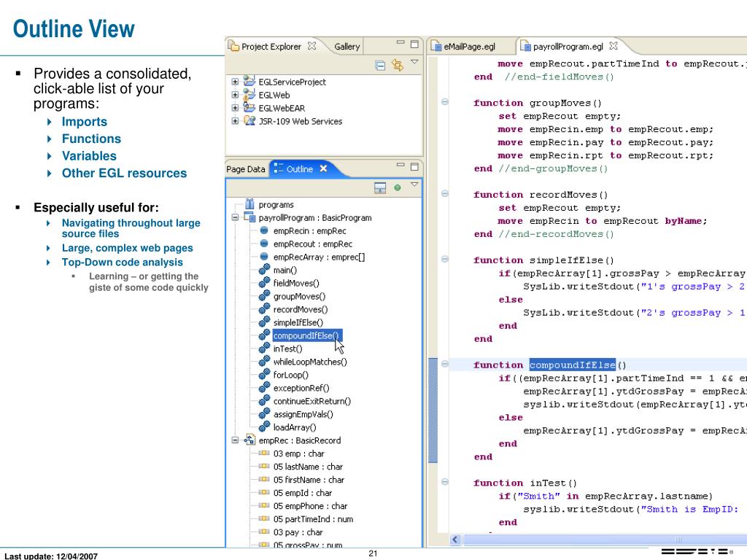Expand the EGLWeb project node
The width and height of the screenshot is (747, 560).
click(235, 96)
